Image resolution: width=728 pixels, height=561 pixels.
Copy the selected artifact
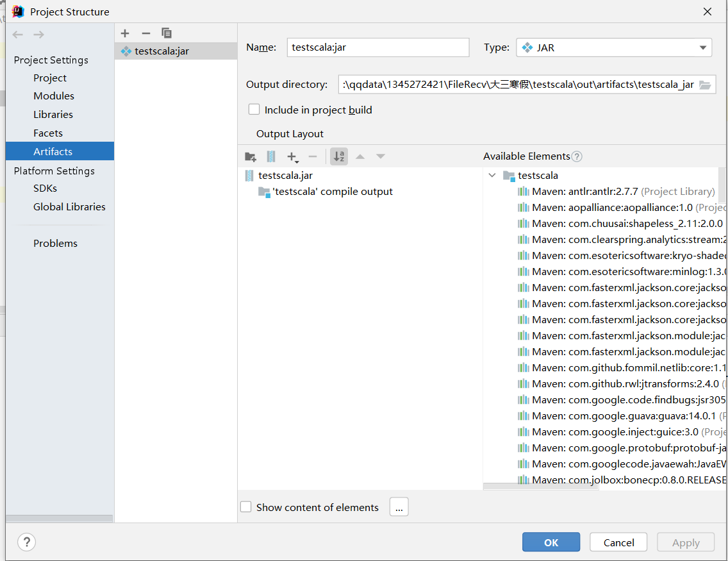point(167,33)
